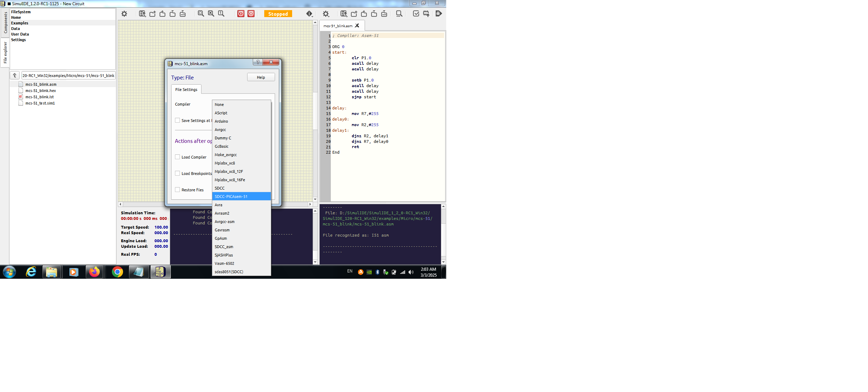Click zoom to one icon
Screen dimensions: 868x392
pyautogui.click(x=221, y=14)
